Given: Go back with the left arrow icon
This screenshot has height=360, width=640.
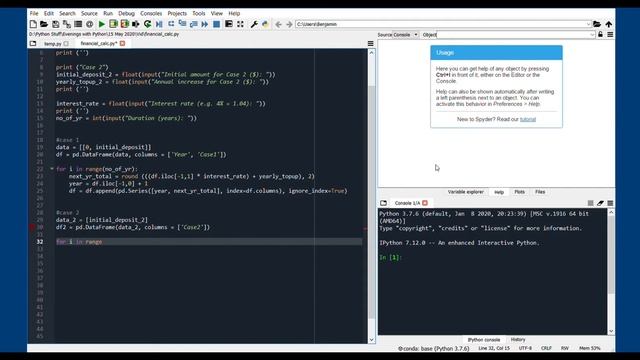Looking at the screenshot, I should coord(278,24).
